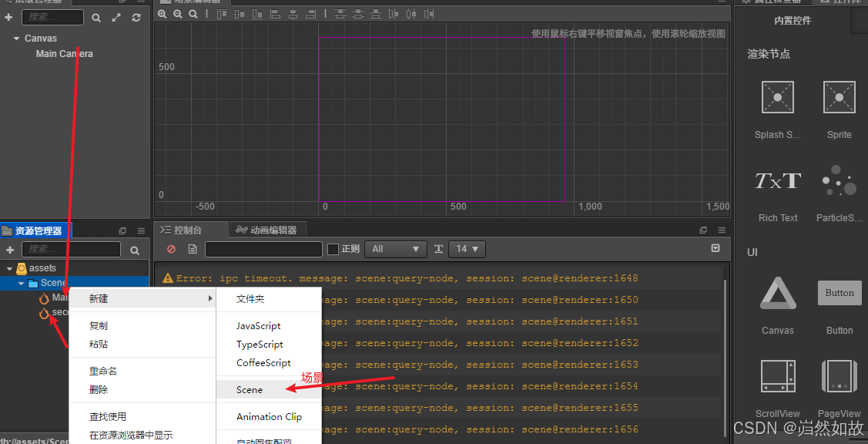The height and width of the screenshot is (444, 868).
Task: Choose Animation Clip from the submenu
Action: coord(269,417)
